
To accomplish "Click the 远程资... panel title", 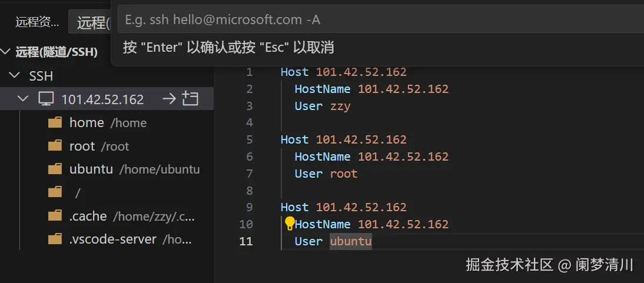I will [x=37, y=23].
